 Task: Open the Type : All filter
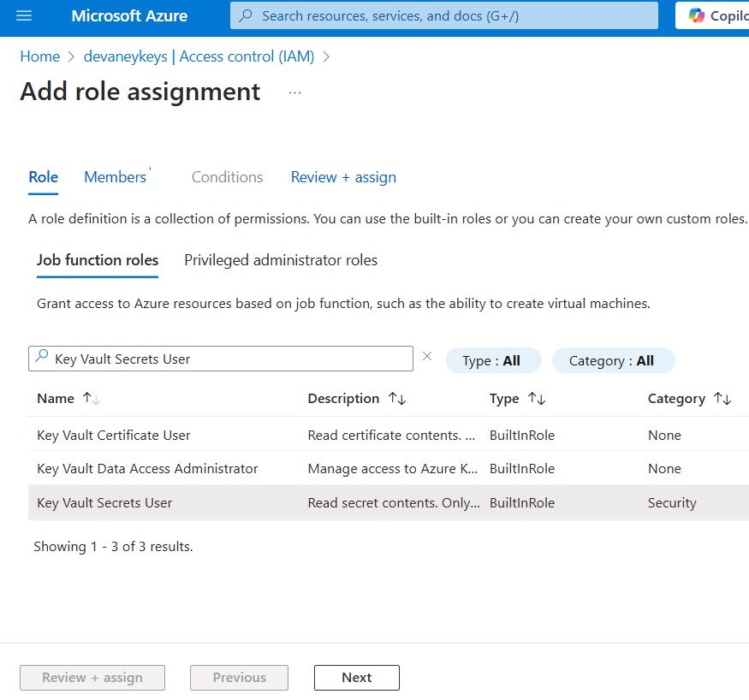point(493,360)
